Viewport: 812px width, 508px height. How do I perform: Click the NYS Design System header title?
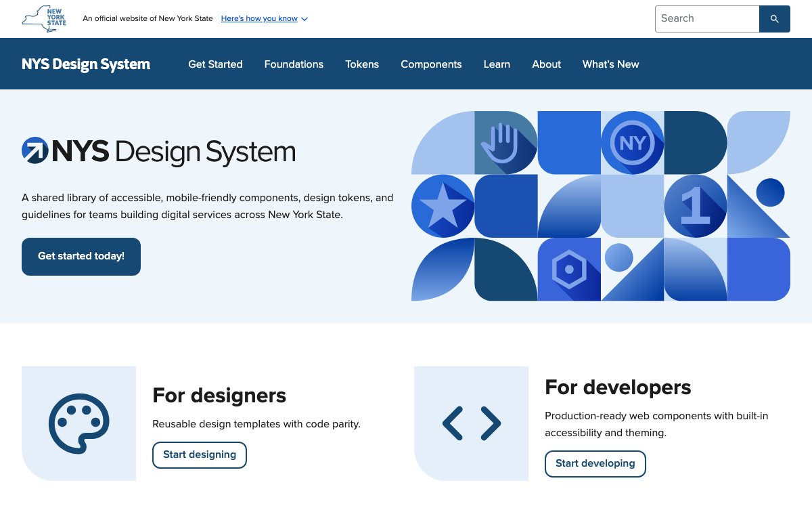click(x=86, y=64)
